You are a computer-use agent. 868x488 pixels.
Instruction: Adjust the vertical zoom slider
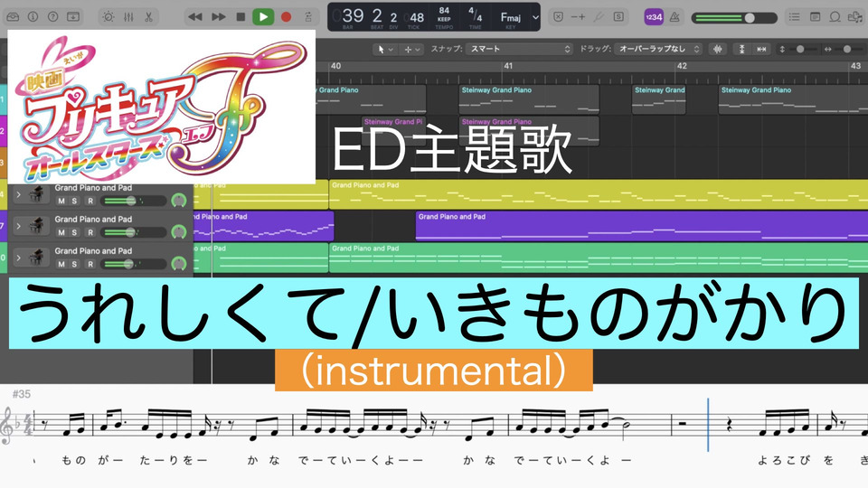coord(801,49)
